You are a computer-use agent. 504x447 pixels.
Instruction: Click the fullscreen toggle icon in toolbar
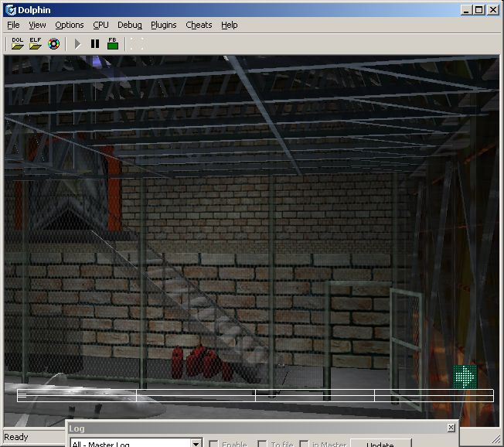pyautogui.click(x=137, y=44)
